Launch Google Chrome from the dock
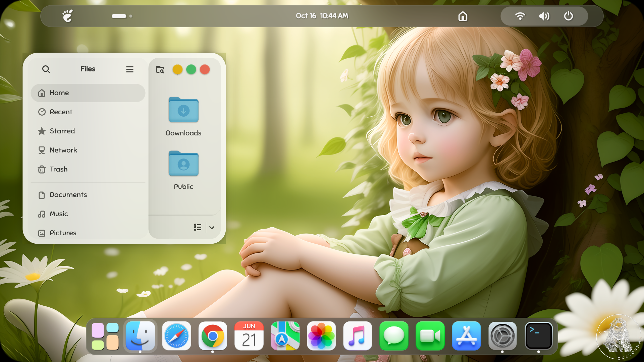The height and width of the screenshot is (362, 644). (x=213, y=336)
